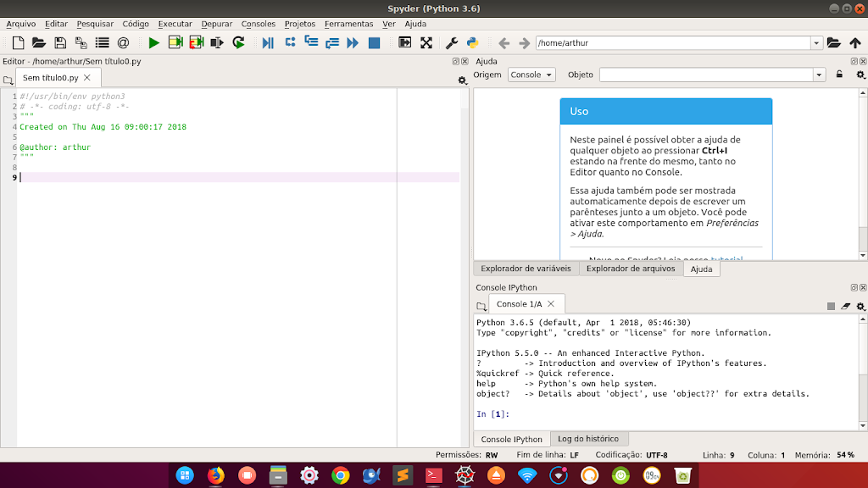Browse for a working directory

[834, 42]
